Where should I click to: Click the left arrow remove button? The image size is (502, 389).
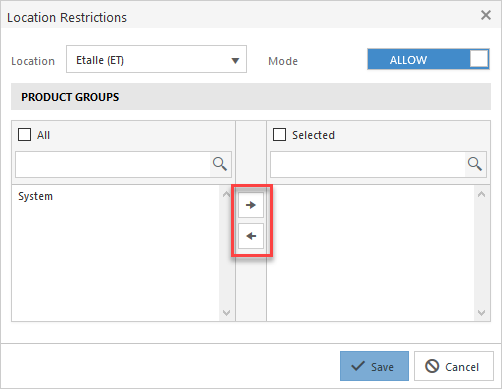click(x=251, y=236)
